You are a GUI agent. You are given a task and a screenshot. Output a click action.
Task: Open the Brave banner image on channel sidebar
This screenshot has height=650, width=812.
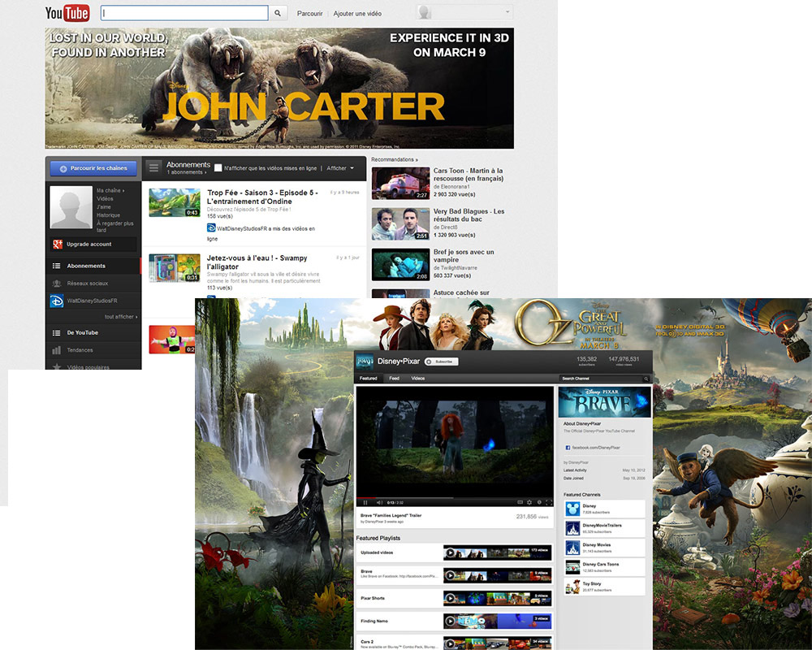(605, 402)
